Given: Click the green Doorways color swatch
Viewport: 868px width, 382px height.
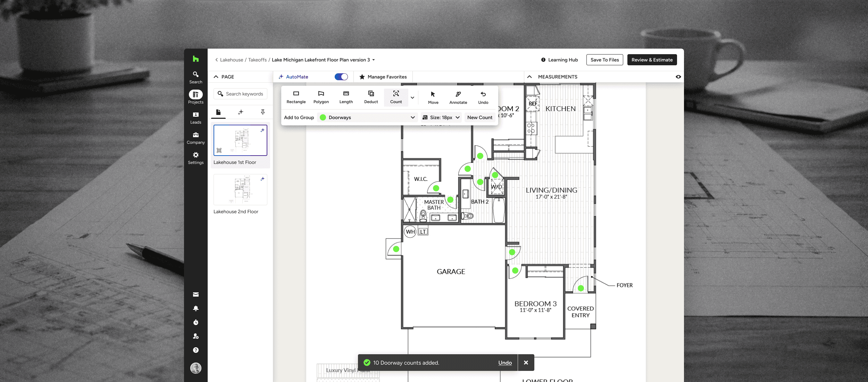Looking at the screenshot, I should 323,117.
